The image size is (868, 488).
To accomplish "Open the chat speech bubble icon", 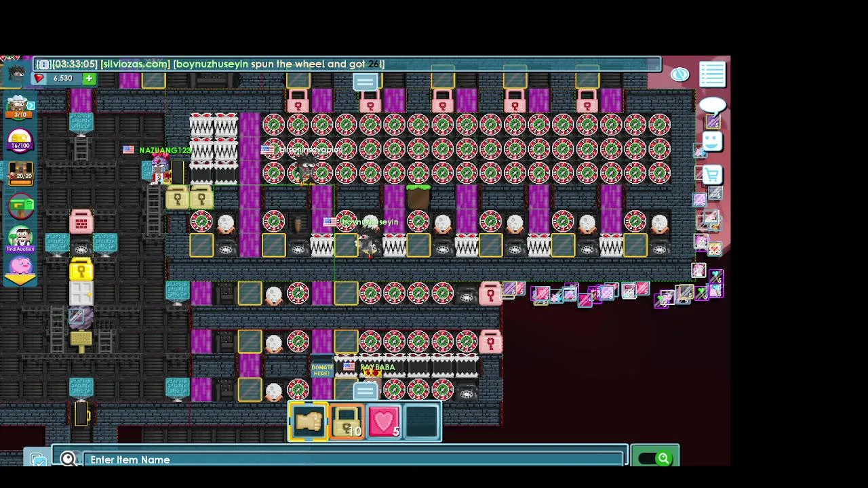I will point(712,107).
